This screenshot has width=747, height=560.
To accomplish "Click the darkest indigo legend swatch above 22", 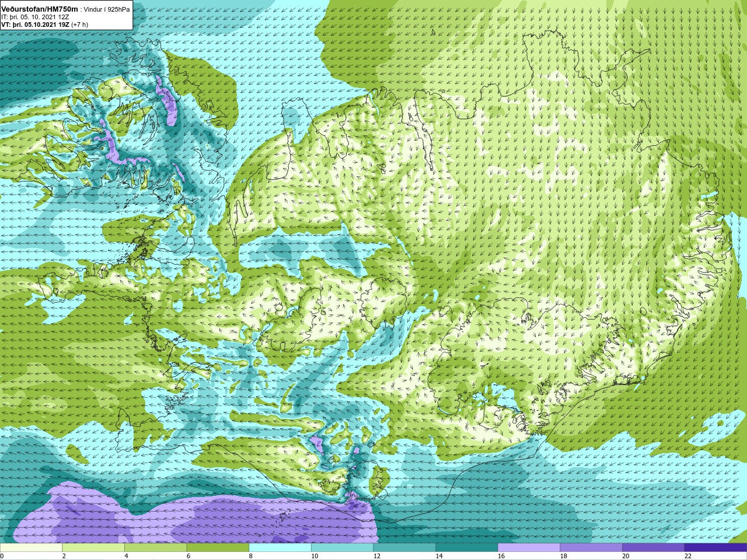I will pyautogui.click(x=715, y=548).
